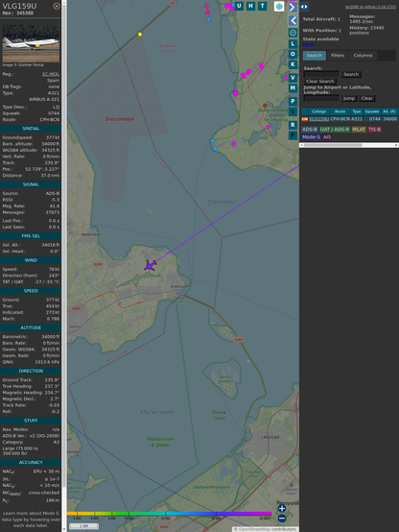Viewport: 399px width, 532px height.
Task: Click the L labels map button
Action: pyautogui.click(x=293, y=44)
